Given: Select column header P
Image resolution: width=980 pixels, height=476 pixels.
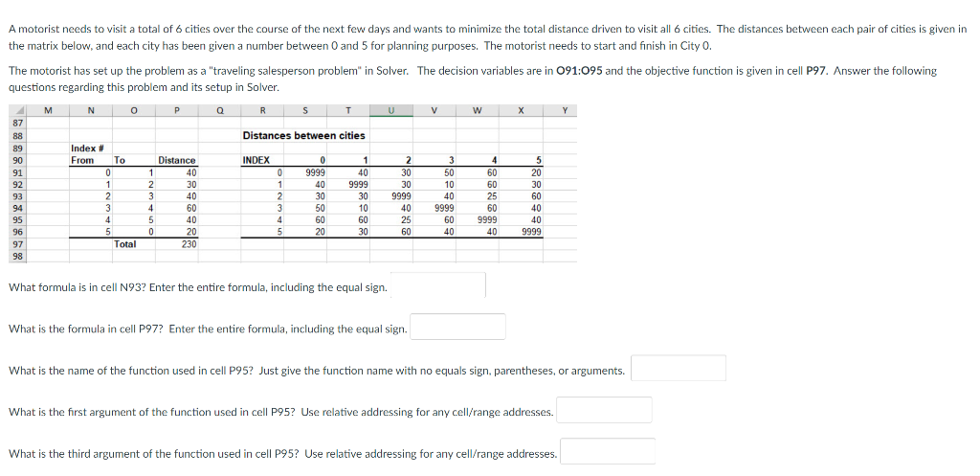Looking at the screenshot, I should click(x=177, y=111).
